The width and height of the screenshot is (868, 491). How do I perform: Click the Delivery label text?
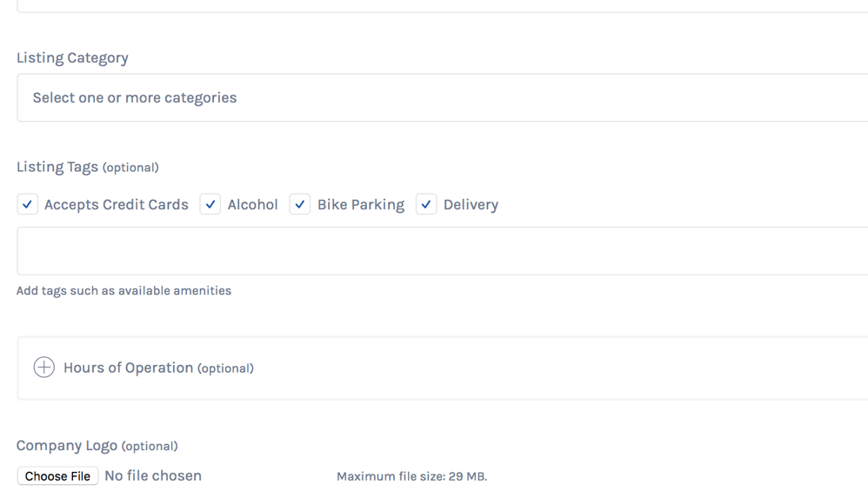click(471, 204)
